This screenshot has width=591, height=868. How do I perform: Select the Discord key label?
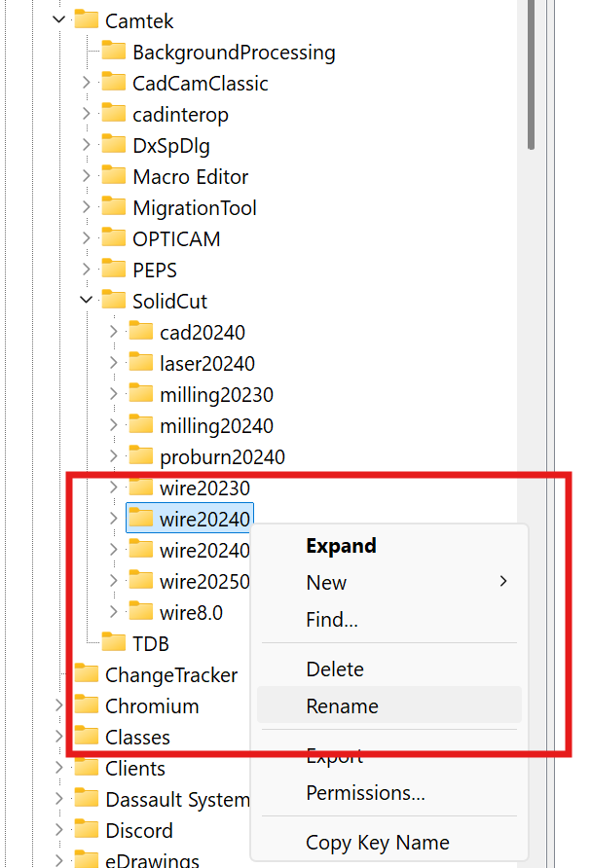pos(139,831)
